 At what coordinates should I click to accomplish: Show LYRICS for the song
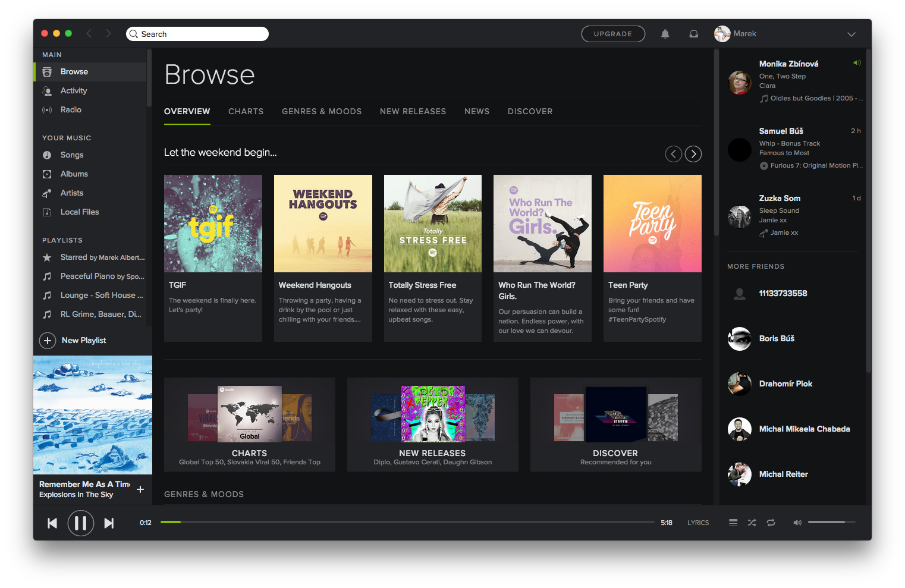(x=698, y=523)
